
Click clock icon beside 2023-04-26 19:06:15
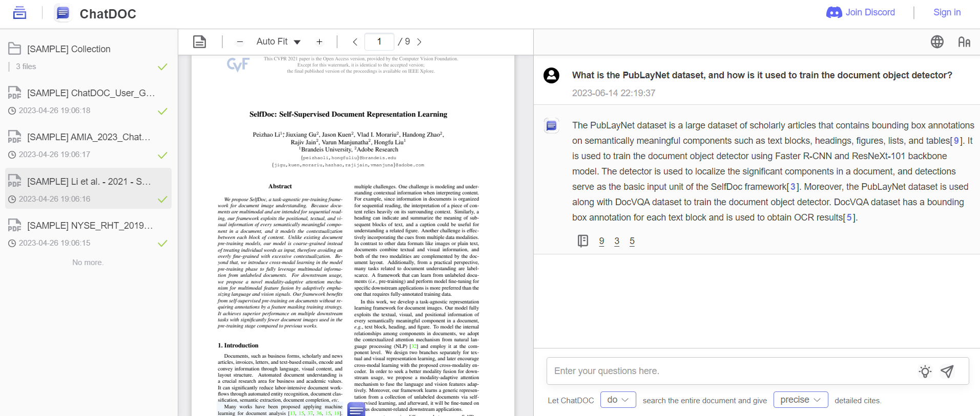click(12, 243)
